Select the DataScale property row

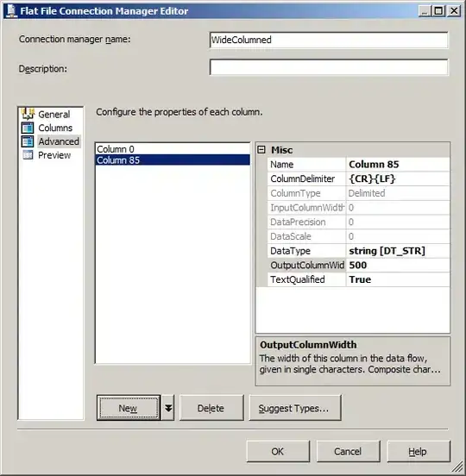(x=358, y=236)
